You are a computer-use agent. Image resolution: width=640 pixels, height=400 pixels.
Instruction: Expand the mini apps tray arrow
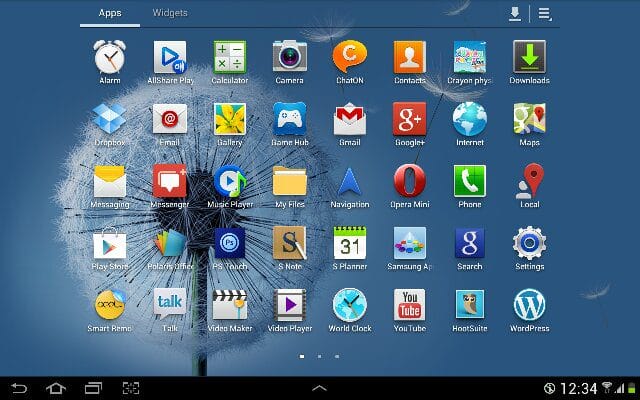(x=319, y=388)
